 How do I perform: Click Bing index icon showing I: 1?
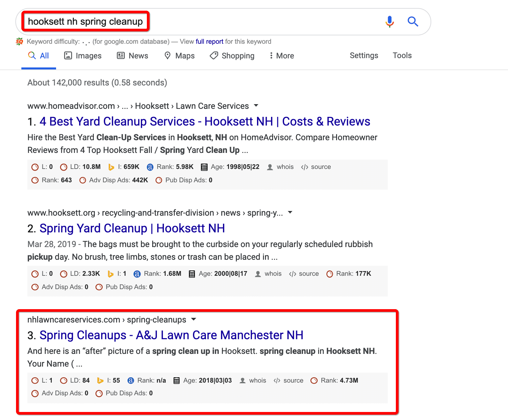pos(110,274)
